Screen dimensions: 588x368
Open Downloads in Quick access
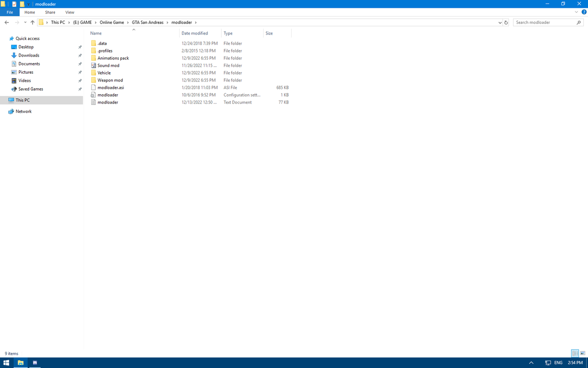28,55
